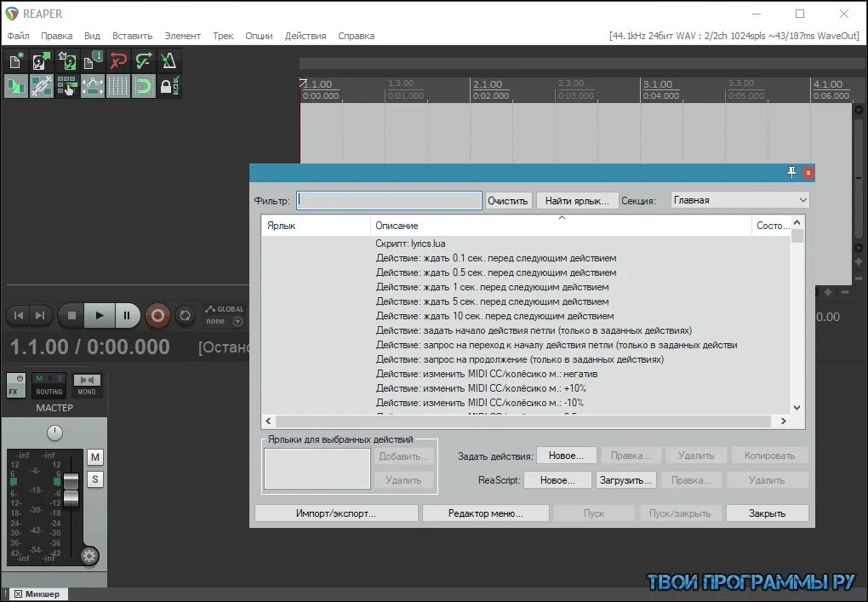Click the Найти ярлык button

click(x=577, y=200)
